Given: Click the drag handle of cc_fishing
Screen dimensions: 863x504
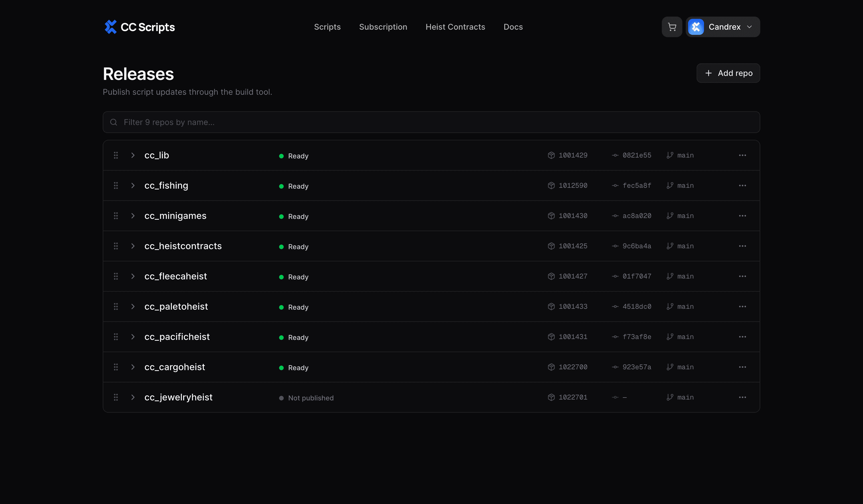Looking at the screenshot, I should pyautogui.click(x=116, y=185).
